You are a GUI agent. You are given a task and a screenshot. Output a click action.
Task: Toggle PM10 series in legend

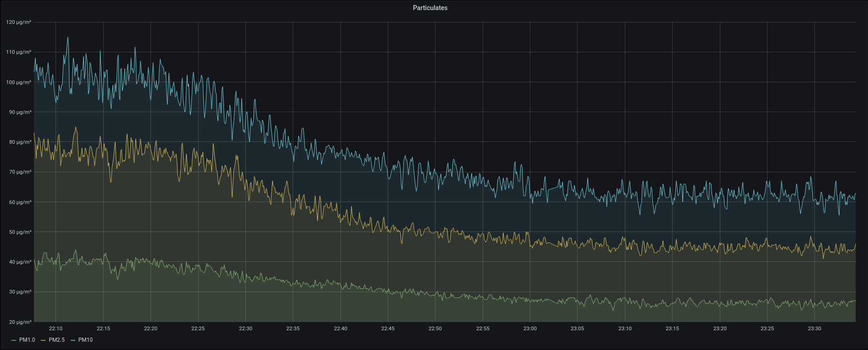(85, 340)
